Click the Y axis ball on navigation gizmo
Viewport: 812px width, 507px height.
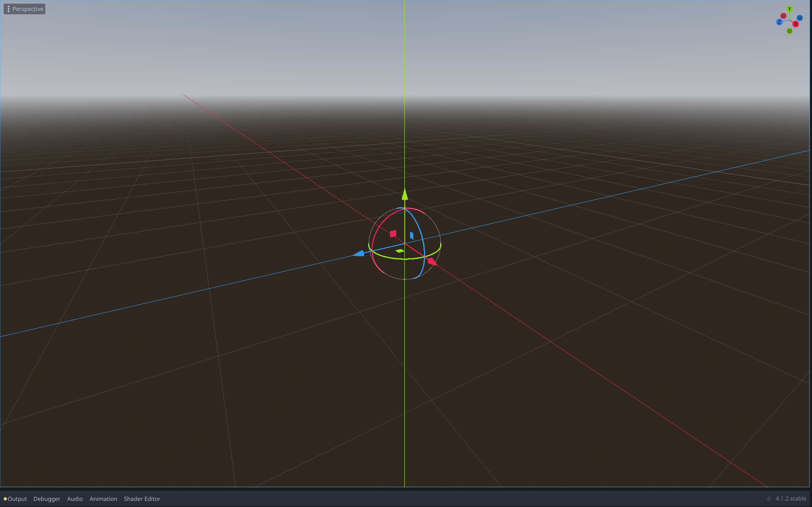point(790,9)
